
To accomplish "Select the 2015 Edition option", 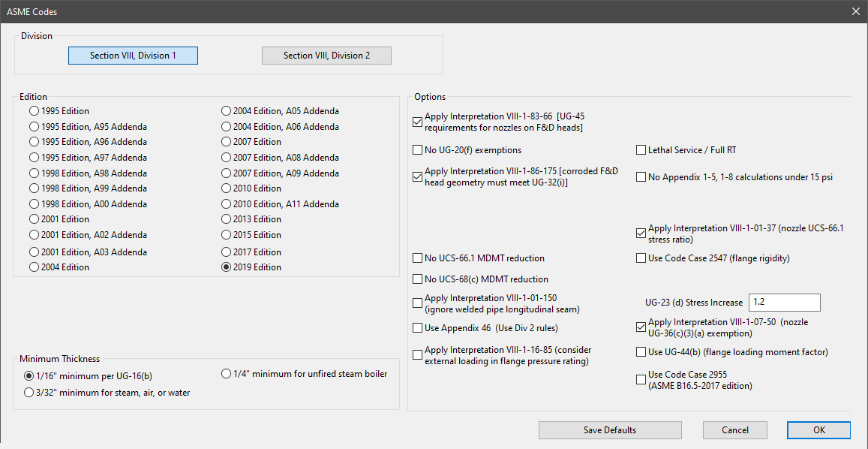I will tap(226, 234).
